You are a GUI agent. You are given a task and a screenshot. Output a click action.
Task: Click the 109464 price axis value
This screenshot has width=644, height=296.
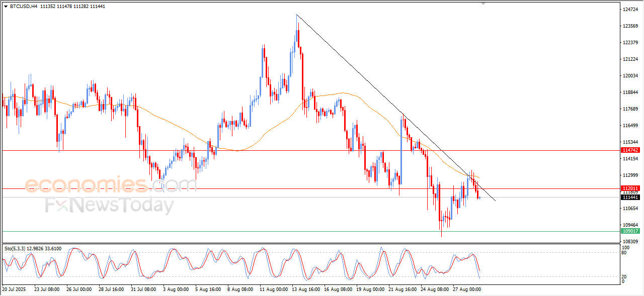631,225
